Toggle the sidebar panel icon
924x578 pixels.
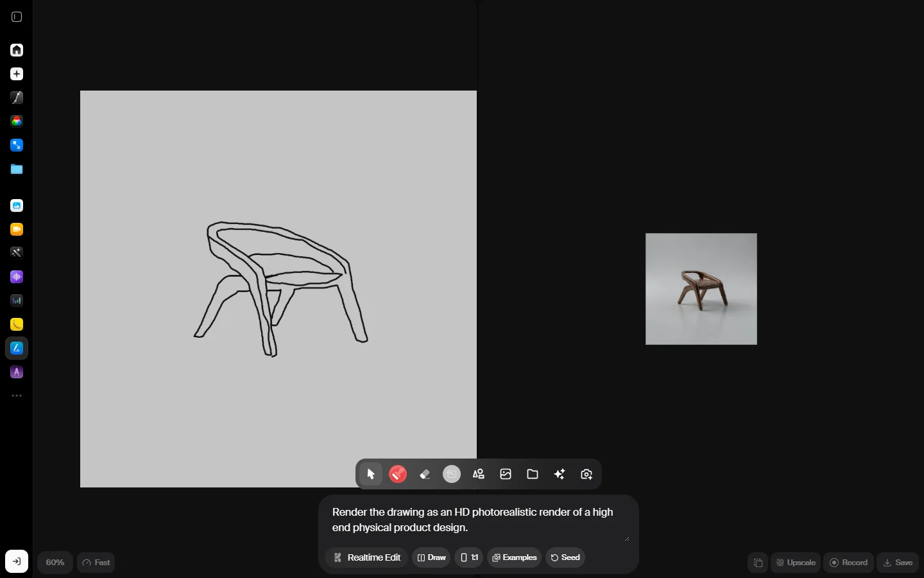point(17,17)
